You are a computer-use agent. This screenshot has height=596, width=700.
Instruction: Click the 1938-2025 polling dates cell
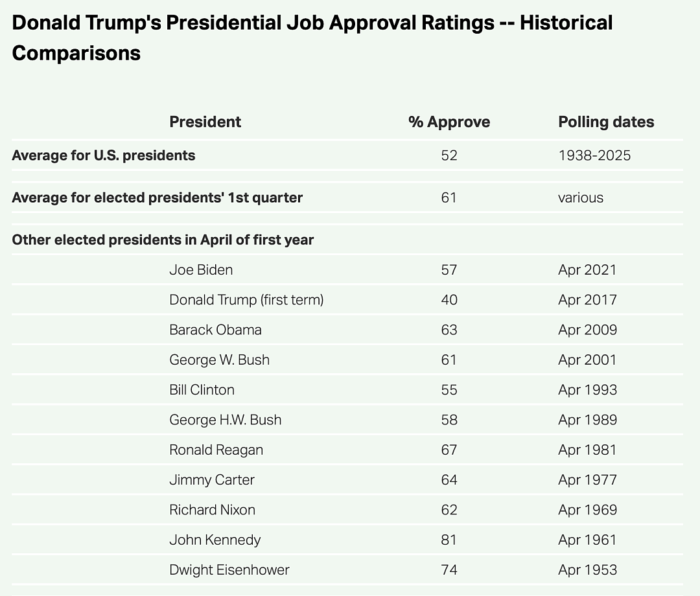click(x=594, y=155)
